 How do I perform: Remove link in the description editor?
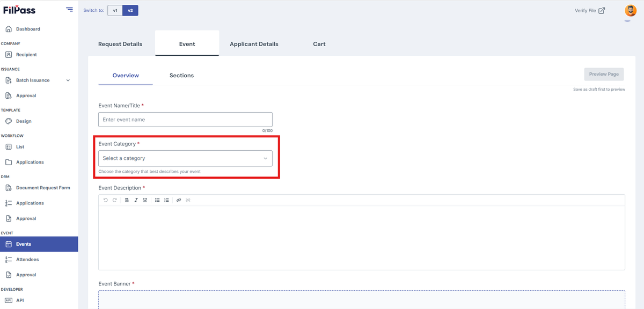(x=188, y=200)
